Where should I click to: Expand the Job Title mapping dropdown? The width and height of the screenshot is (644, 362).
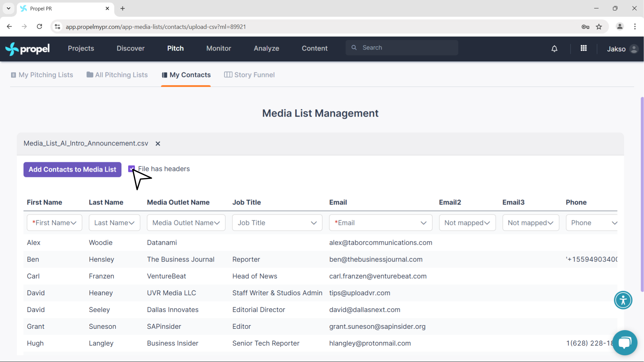tap(277, 223)
